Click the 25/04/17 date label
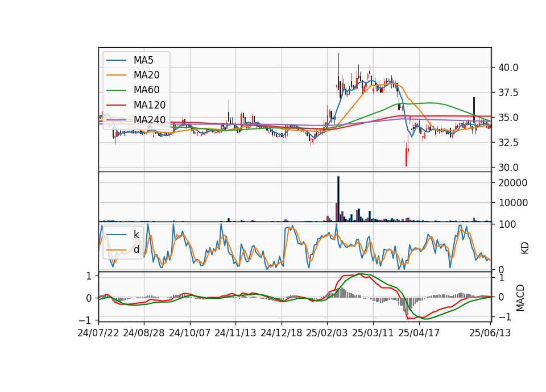Image resolution: width=546 pixels, height=392 pixels. point(419,333)
